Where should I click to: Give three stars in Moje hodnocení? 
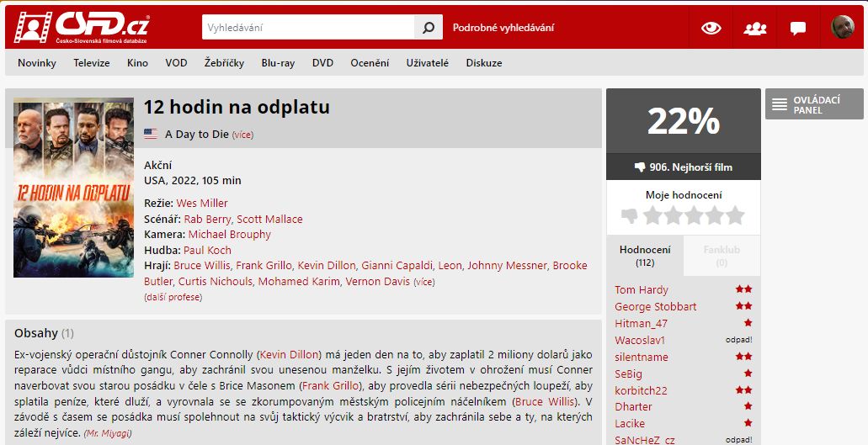694,215
